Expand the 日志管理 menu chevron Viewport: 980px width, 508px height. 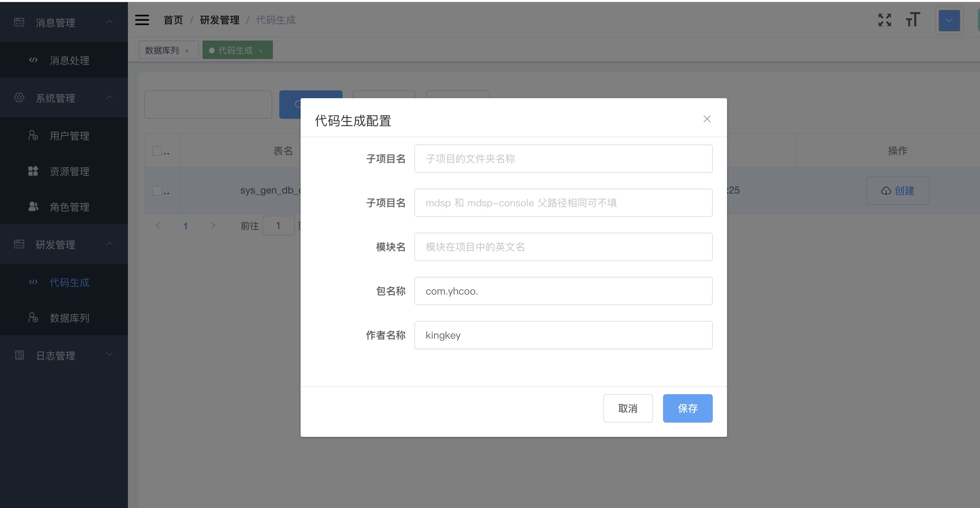(109, 355)
